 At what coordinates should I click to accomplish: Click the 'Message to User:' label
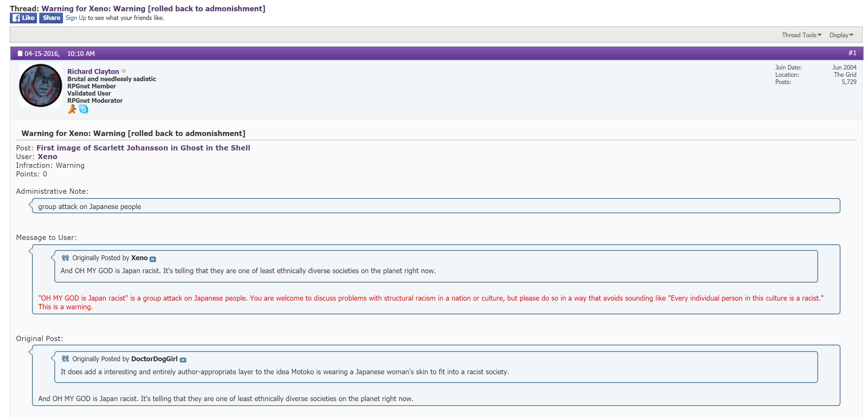pos(46,237)
